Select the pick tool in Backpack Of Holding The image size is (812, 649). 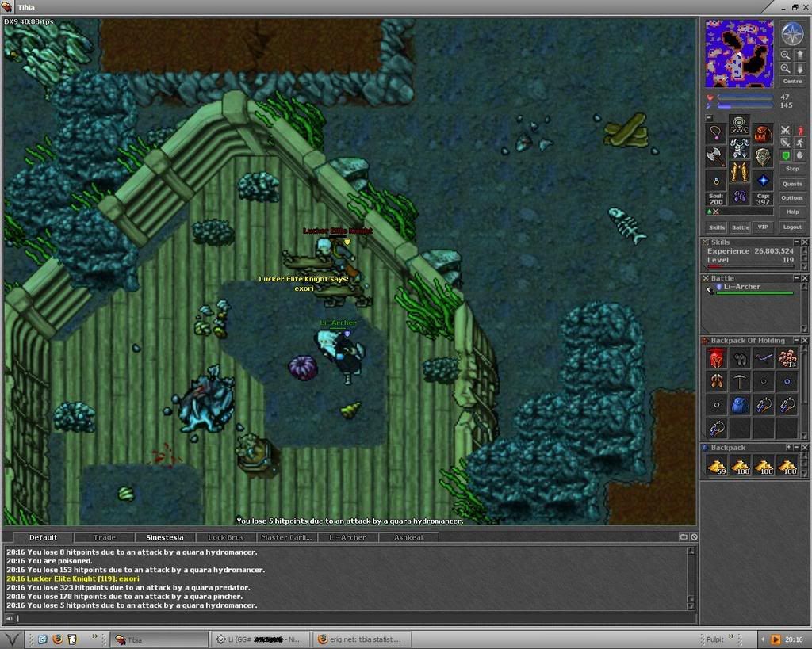[740, 381]
